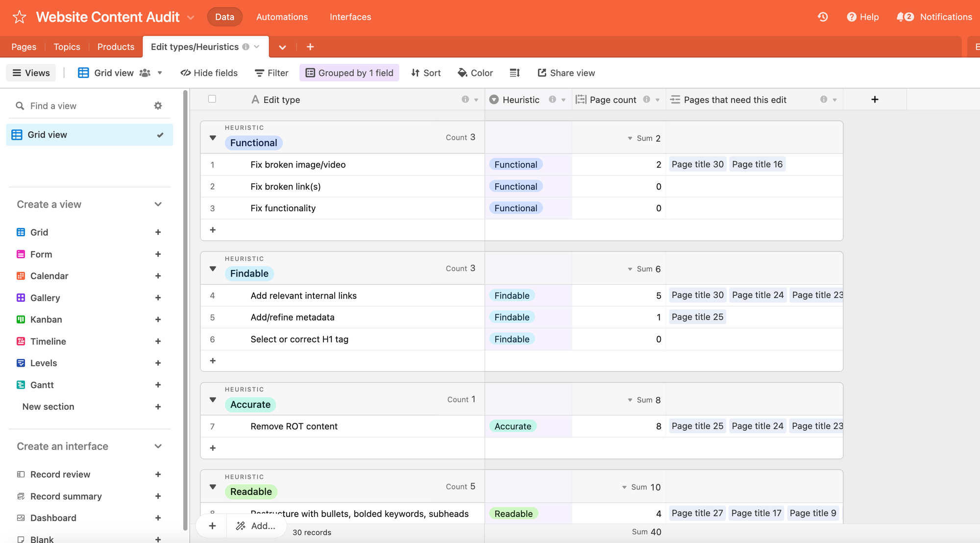Collapse the Readable group
This screenshot has height=543, width=980.
point(213,487)
